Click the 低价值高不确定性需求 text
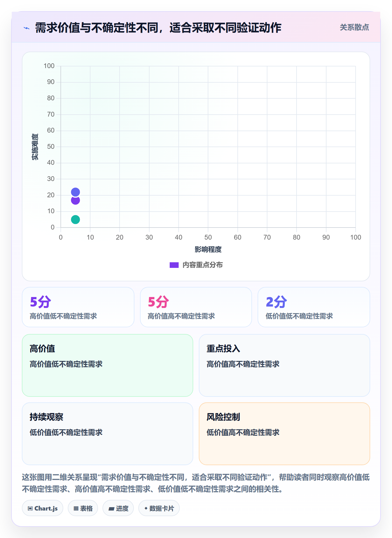This screenshot has width=392, height=538. point(243,432)
